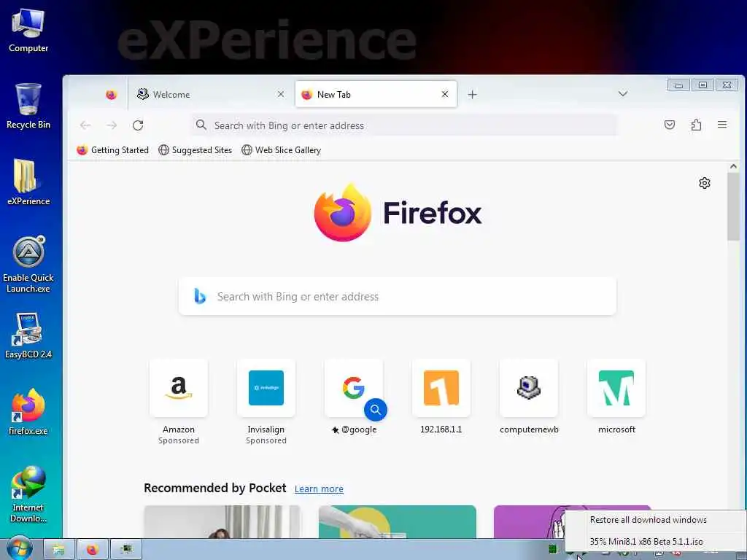Select the firefox.exe desktop shortcut

pos(28,412)
